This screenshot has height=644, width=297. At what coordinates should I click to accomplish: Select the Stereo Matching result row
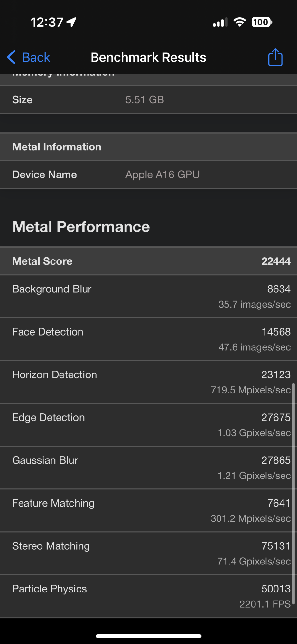coord(148,553)
